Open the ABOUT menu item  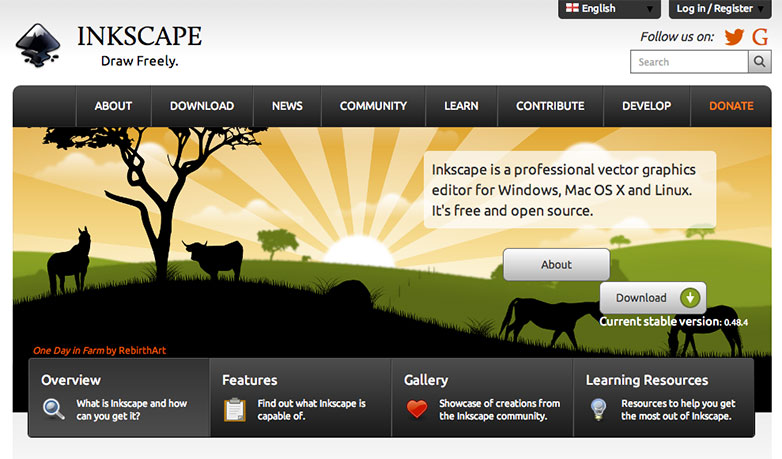(113, 106)
